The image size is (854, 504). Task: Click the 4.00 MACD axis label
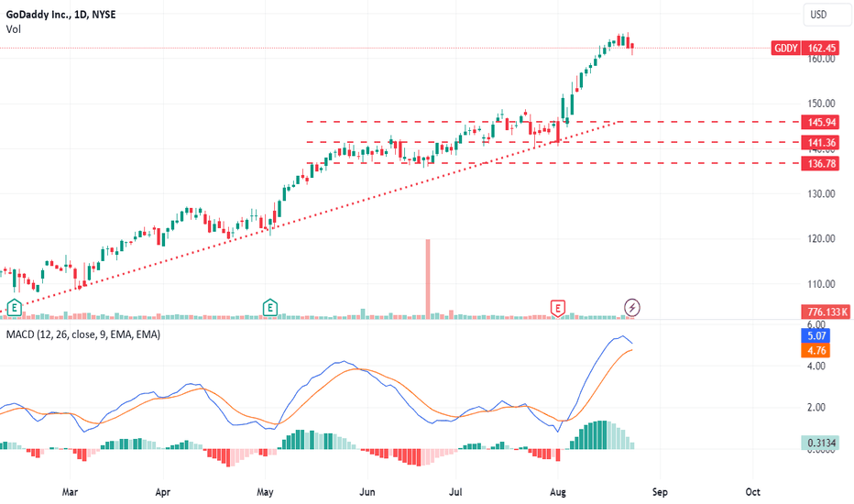tap(816, 367)
